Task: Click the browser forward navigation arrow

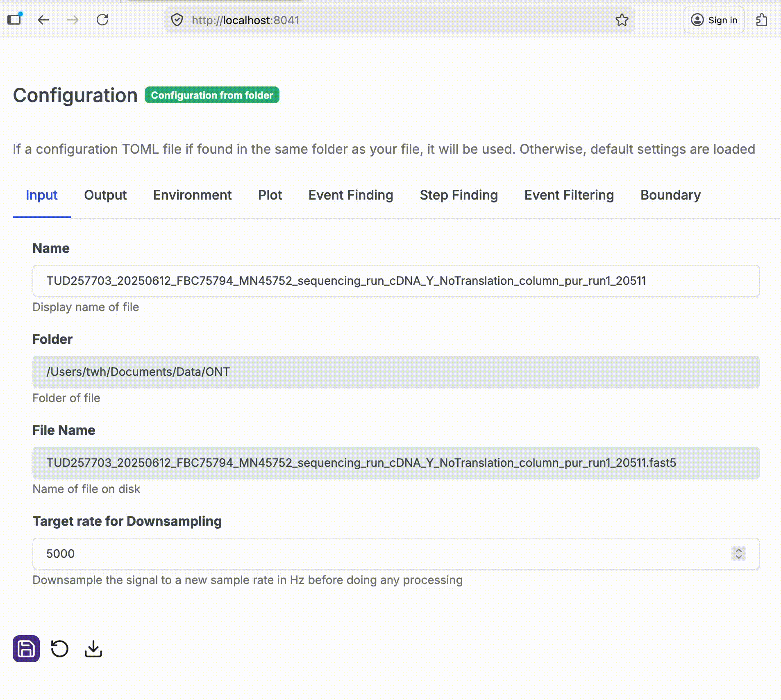Action: pyautogui.click(x=73, y=20)
